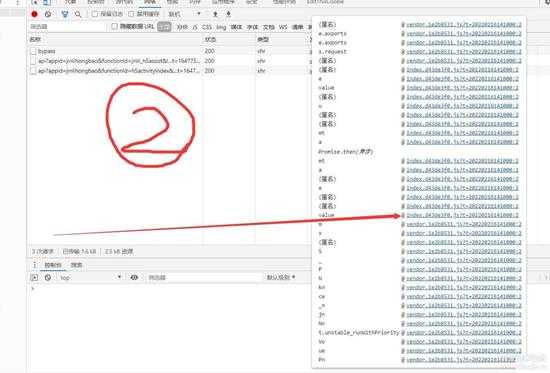Open network search with magnifier icon
The image size is (550, 373).
pos(78,14)
